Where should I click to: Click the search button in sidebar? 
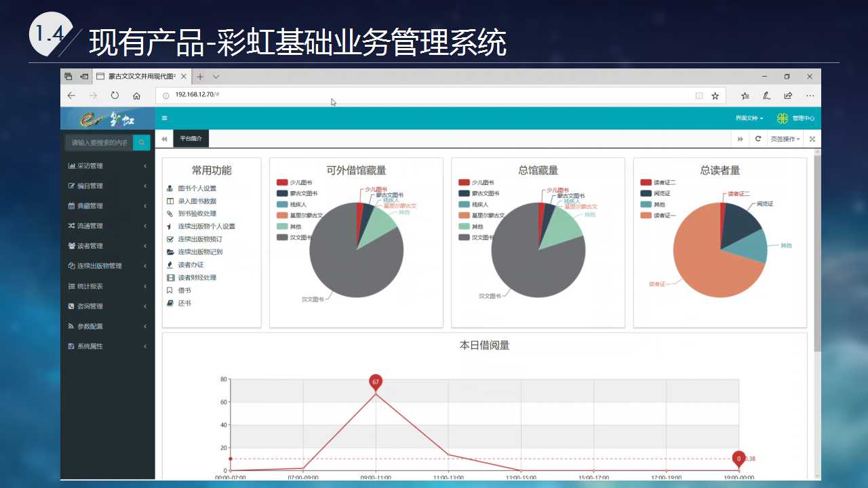[x=141, y=142]
